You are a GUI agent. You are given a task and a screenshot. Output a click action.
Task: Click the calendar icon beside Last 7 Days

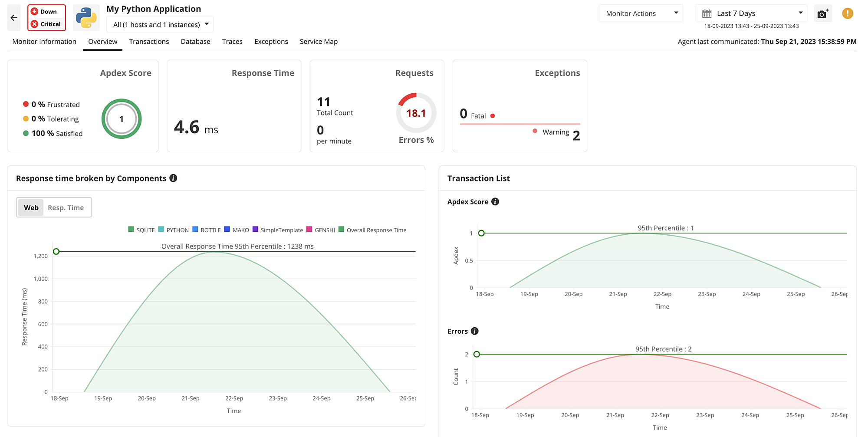707,13
